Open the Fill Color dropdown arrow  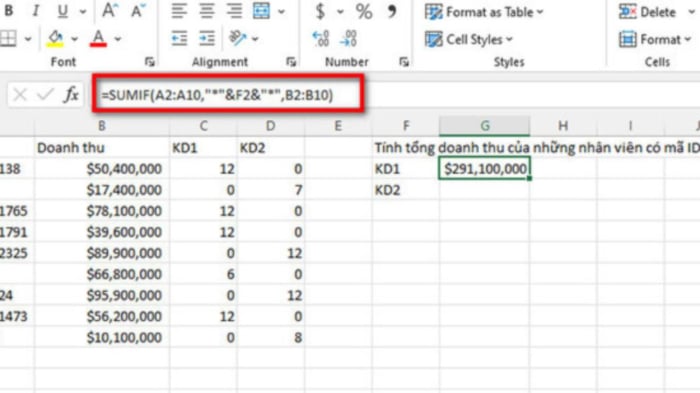coord(74,39)
